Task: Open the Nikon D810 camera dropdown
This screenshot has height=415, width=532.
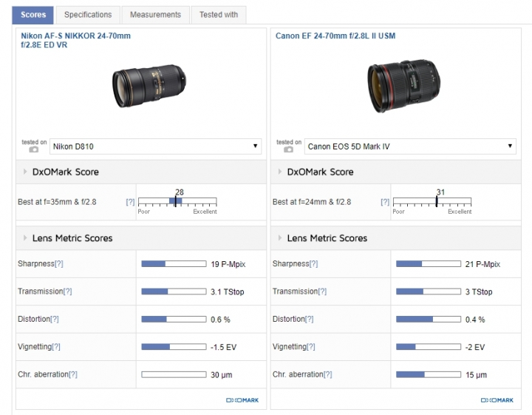Action: (x=155, y=146)
